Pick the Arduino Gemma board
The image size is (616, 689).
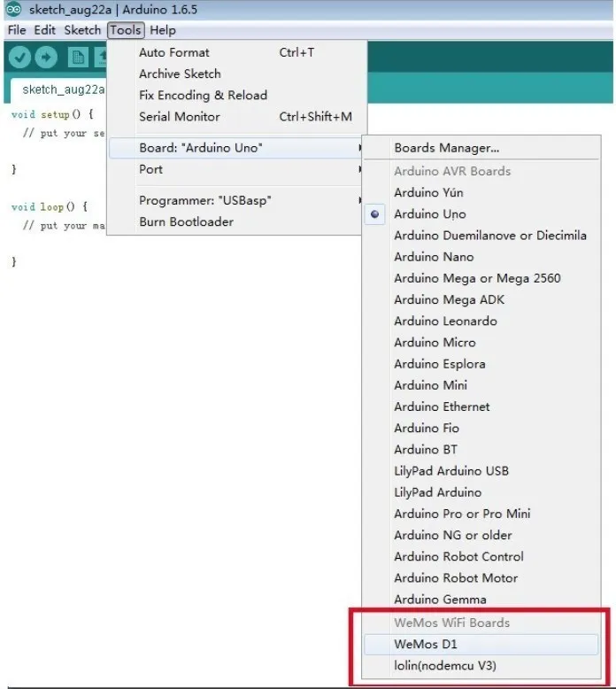[x=481, y=600]
